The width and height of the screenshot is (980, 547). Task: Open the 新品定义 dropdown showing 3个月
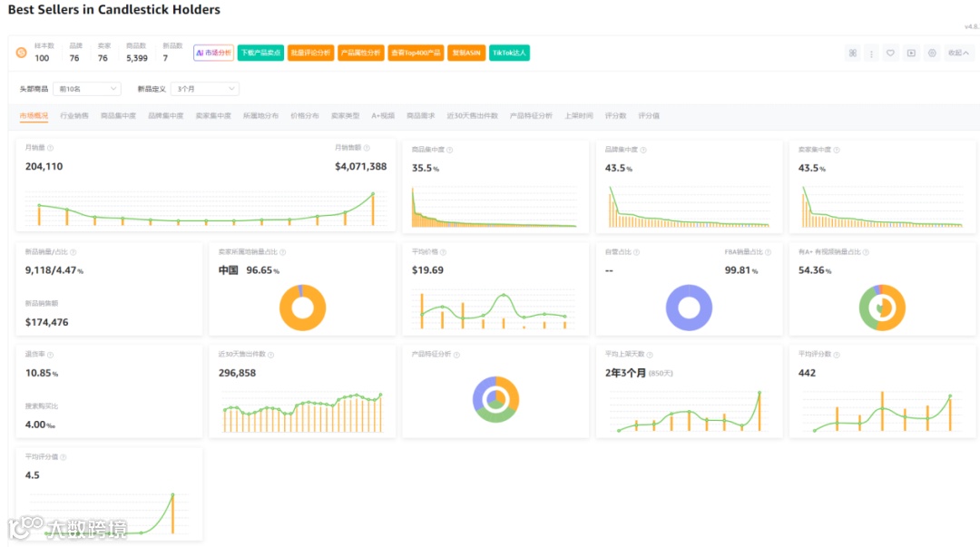tap(204, 89)
